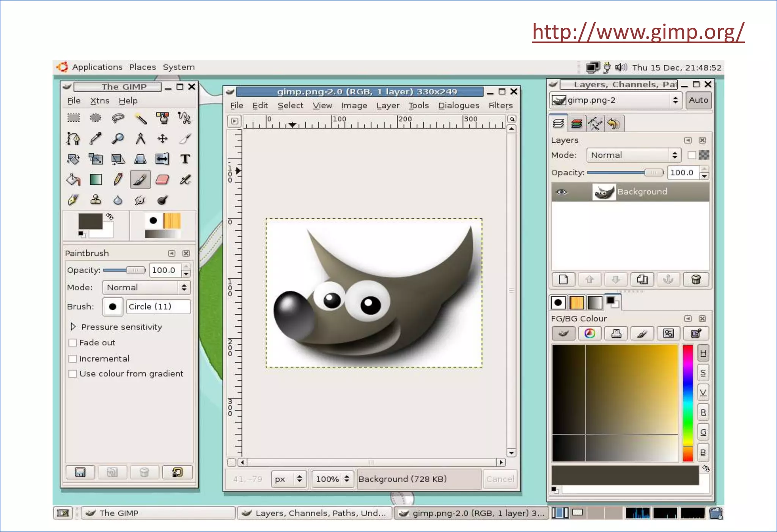Select the V value channel button
This screenshot has width=777, height=532.
pos(703,392)
